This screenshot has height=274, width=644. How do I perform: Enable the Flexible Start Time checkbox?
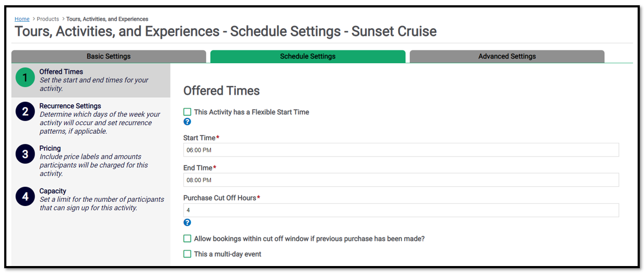[x=187, y=112]
